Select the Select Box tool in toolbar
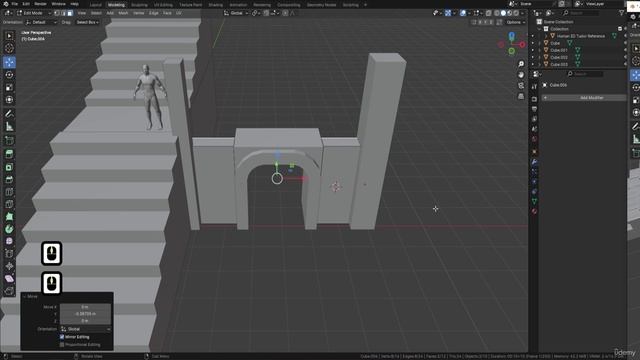The image size is (640, 360). [9, 36]
